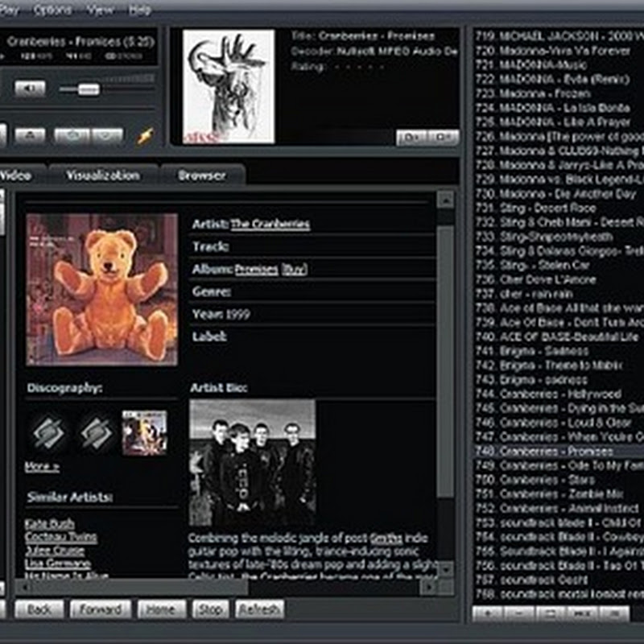Screen dimensions: 644x644
Task: Click the teddy bear album cover
Action: click(102, 289)
